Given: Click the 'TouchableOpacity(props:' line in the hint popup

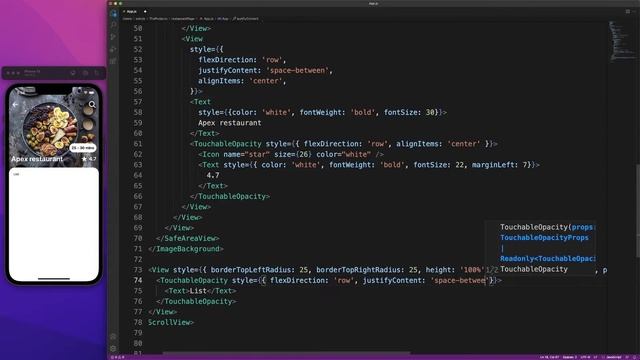Looking at the screenshot, I should click(x=548, y=227).
